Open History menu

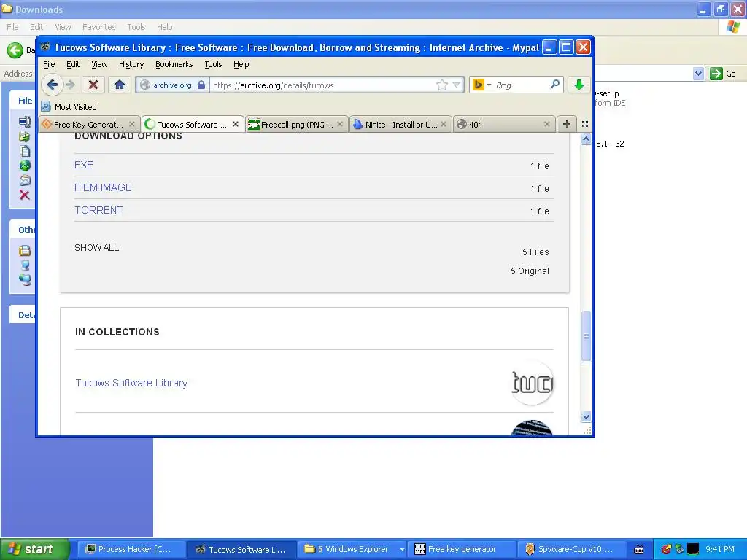point(131,64)
